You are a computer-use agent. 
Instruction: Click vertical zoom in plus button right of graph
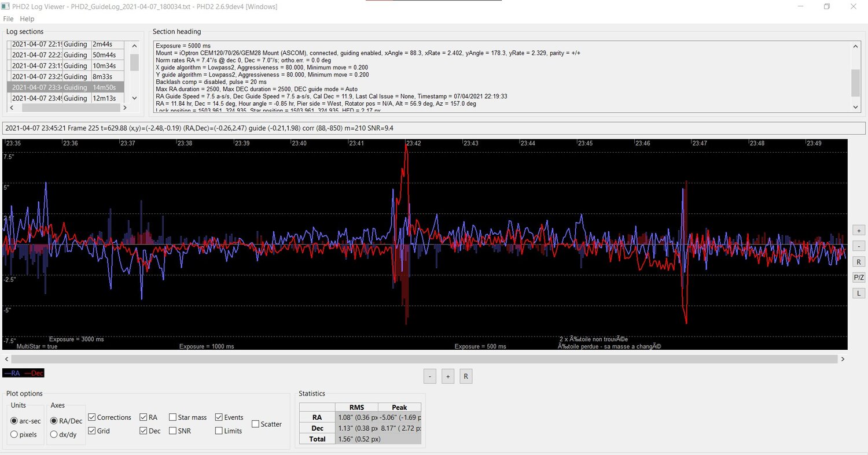pos(859,230)
